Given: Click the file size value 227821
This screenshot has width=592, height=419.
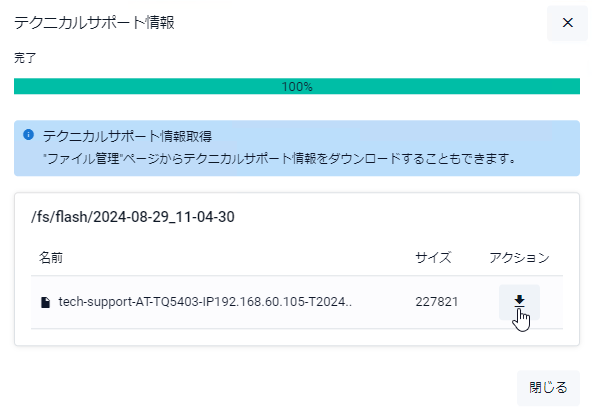Looking at the screenshot, I should point(437,302).
